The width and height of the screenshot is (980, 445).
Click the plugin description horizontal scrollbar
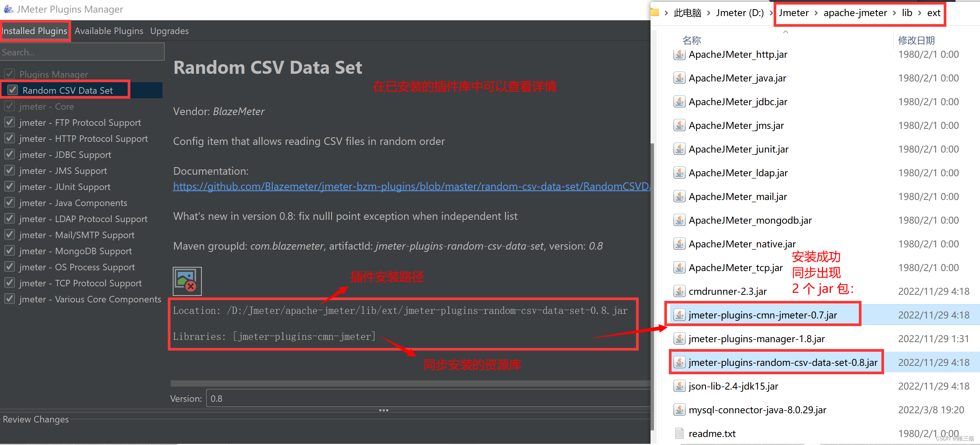(x=410, y=383)
